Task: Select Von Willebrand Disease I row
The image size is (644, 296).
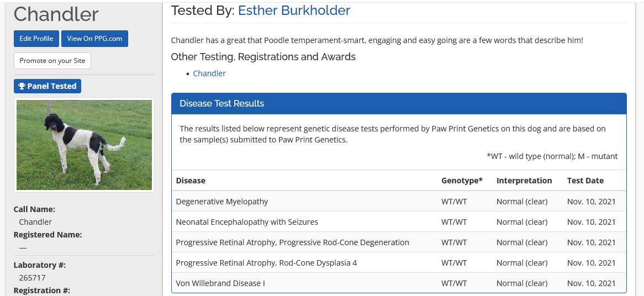Action: tap(220, 283)
